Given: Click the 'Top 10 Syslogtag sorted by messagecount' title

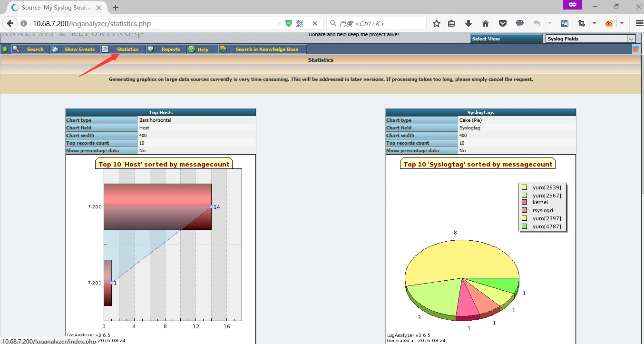Looking at the screenshot, I should click(478, 164).
